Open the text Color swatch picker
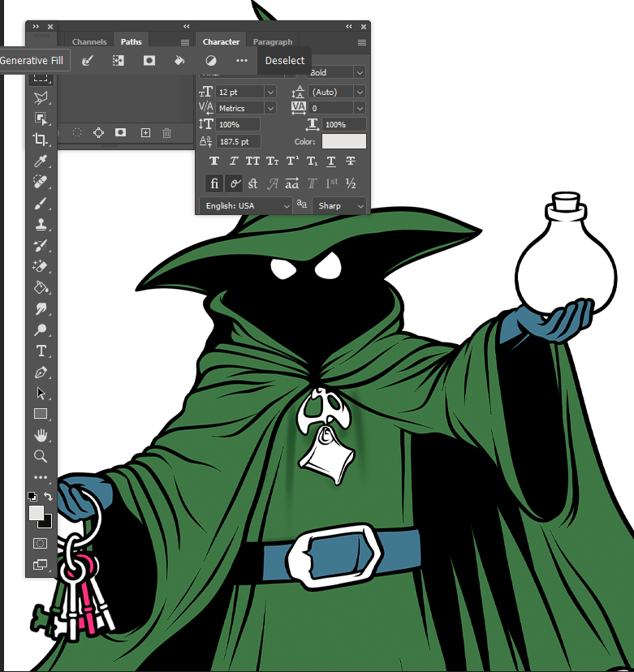634x672 pixels. click(x=343, y=141)
